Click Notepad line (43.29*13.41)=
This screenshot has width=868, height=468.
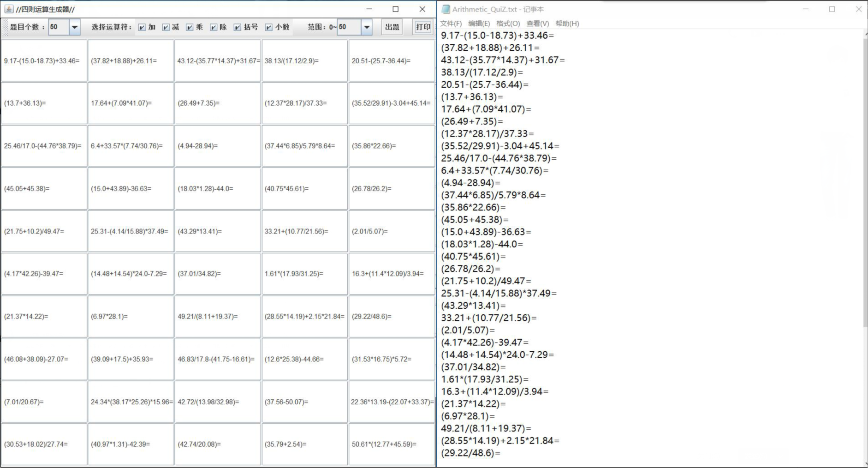[473, 306]
